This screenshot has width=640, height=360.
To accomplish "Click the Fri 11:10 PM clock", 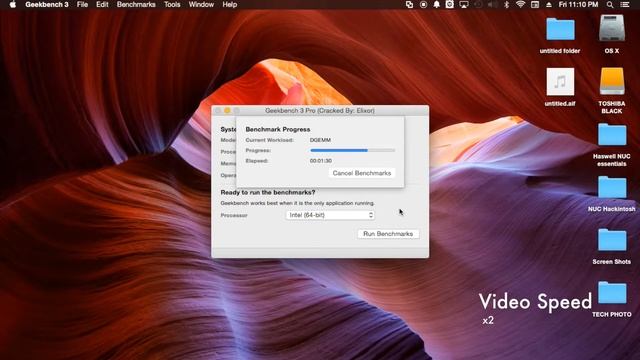I will tap(578, 4).
